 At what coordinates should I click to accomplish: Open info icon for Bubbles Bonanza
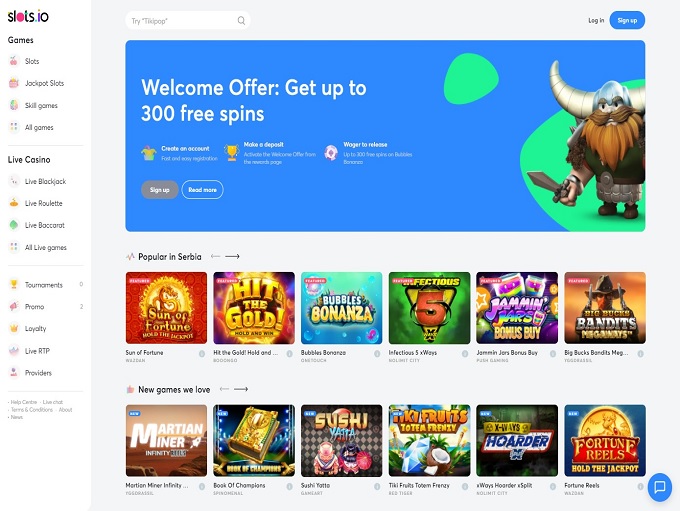pos(377,354)
